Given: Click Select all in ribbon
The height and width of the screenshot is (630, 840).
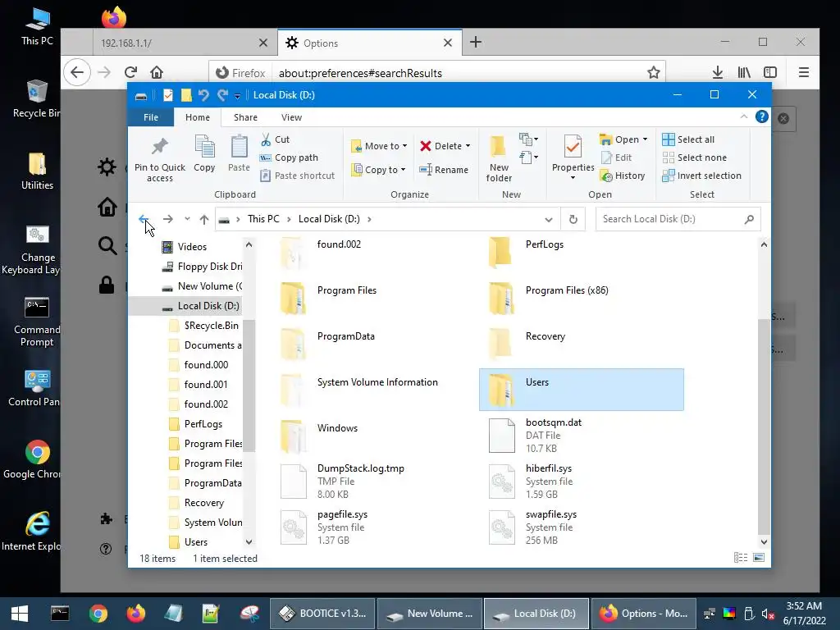Looking at the screenshot, I should pyautogui.click(x=688, y=139).
